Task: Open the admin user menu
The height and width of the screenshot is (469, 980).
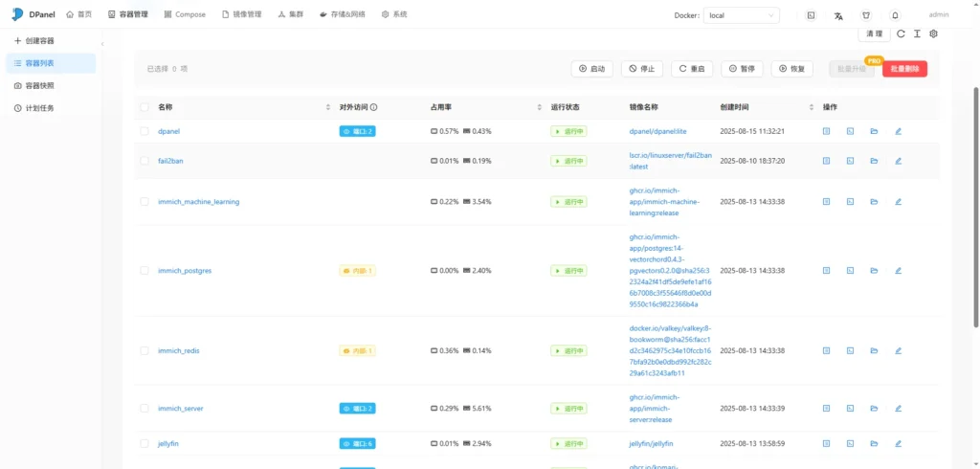Action: [x=939, y=15]
